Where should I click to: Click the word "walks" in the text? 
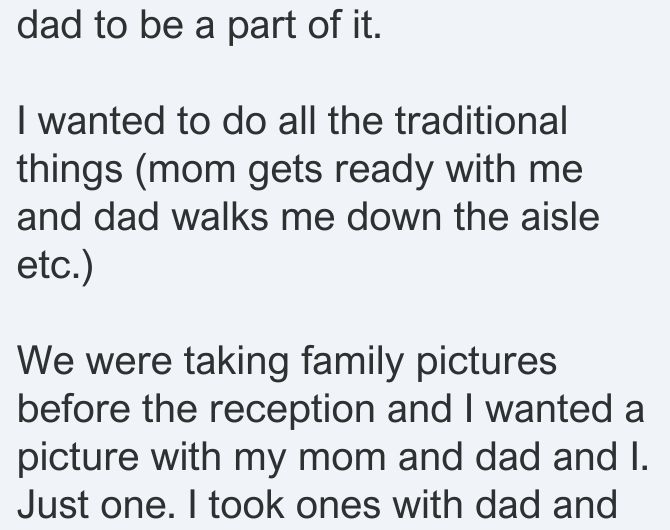coord(220,217)
